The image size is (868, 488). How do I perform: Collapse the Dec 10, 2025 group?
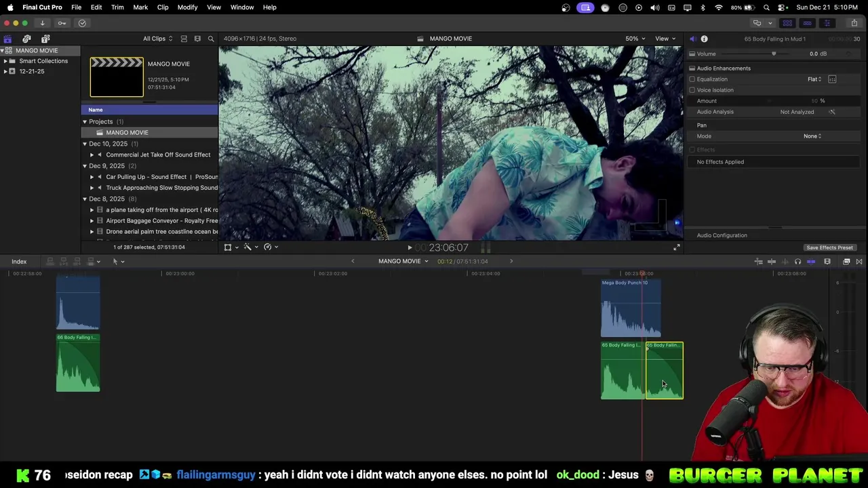[85, 144]
